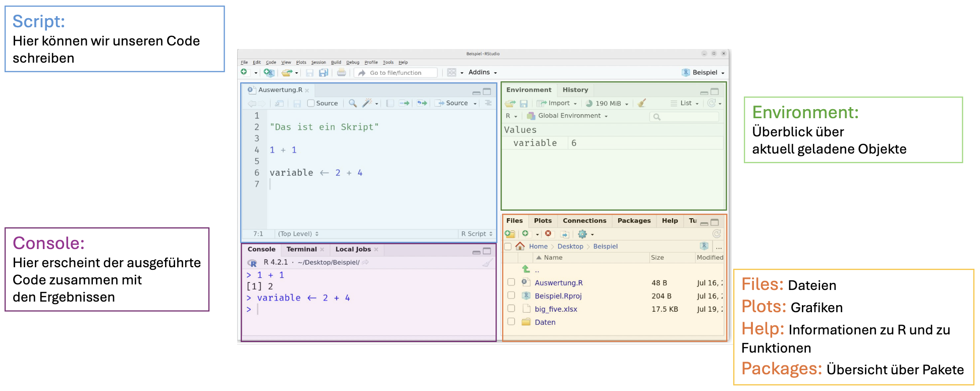
Task: Switch to the History tab
Action: (x=575, y=90)
